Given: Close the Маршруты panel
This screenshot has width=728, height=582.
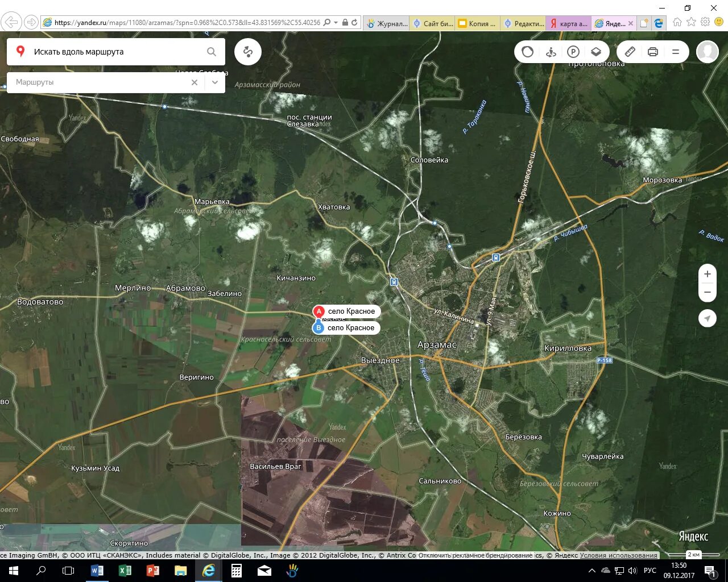Looking at the screenshot, I should (195, 82).
